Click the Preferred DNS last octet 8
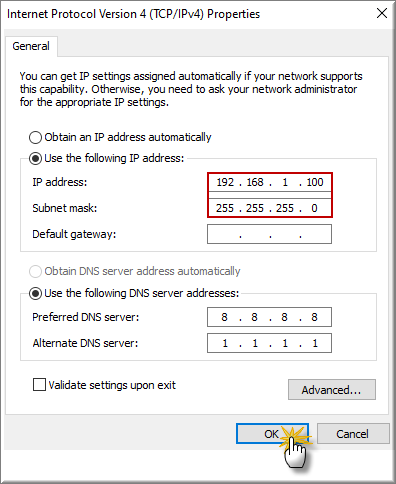396x484 pixels. (314, 317)
